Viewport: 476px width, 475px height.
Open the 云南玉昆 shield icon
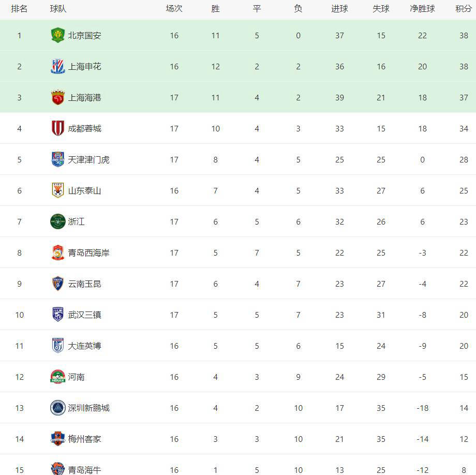(x=57, y=284)
